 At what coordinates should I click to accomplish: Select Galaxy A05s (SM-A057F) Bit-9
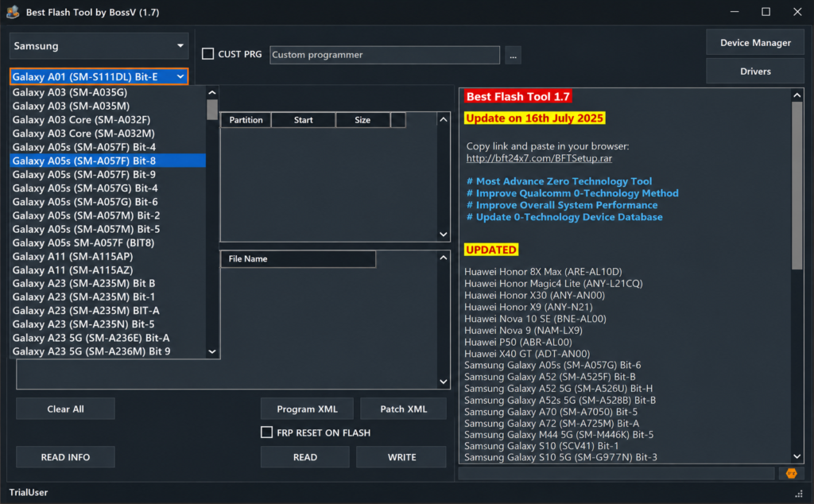coord(108,174)
